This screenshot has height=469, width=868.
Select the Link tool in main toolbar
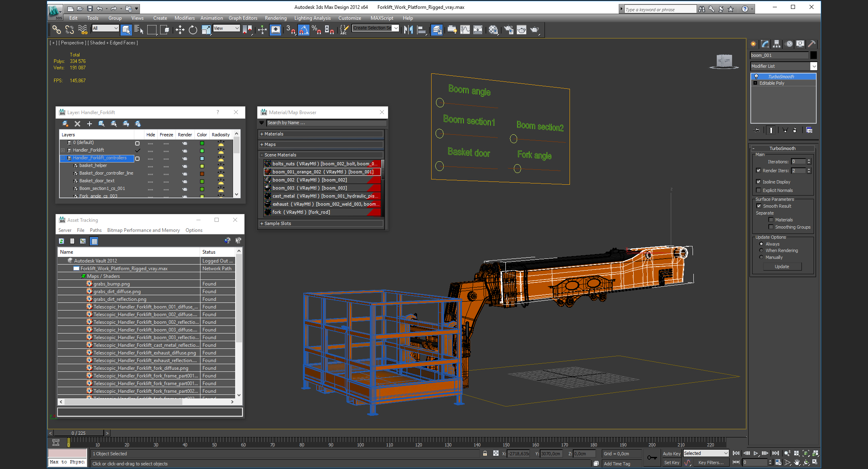click(56, 29)
